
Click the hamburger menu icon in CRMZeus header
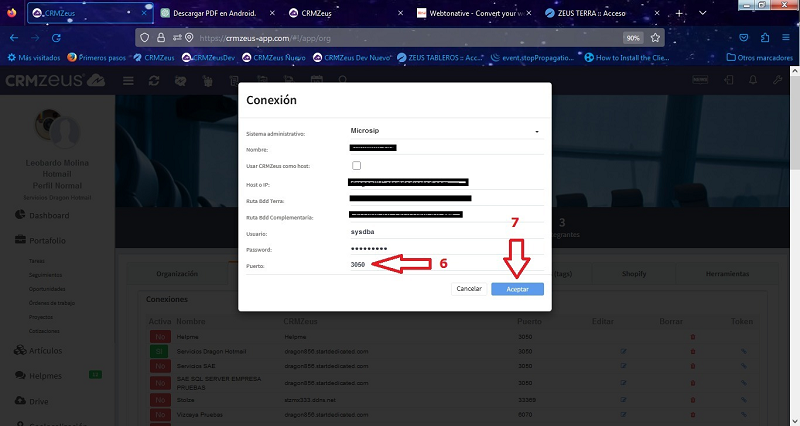tap(128, 80)
